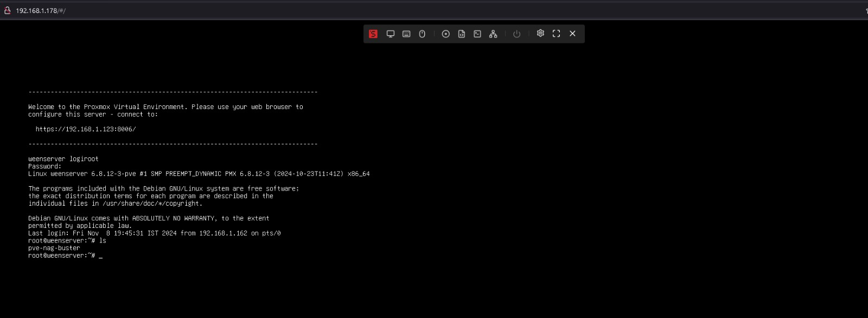Open the mouse settings icon
The width and height of the screenshot is (868, 318).
422,34
